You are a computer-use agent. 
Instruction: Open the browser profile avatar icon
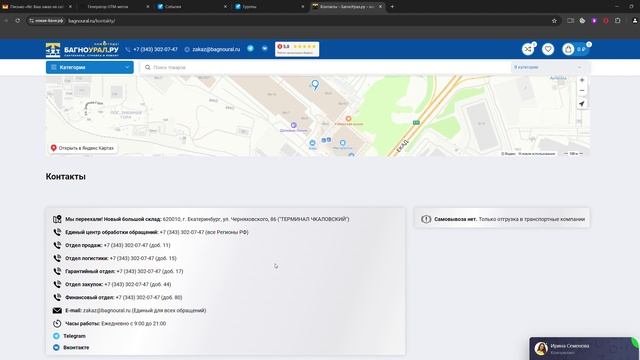(x=635, y=21)
